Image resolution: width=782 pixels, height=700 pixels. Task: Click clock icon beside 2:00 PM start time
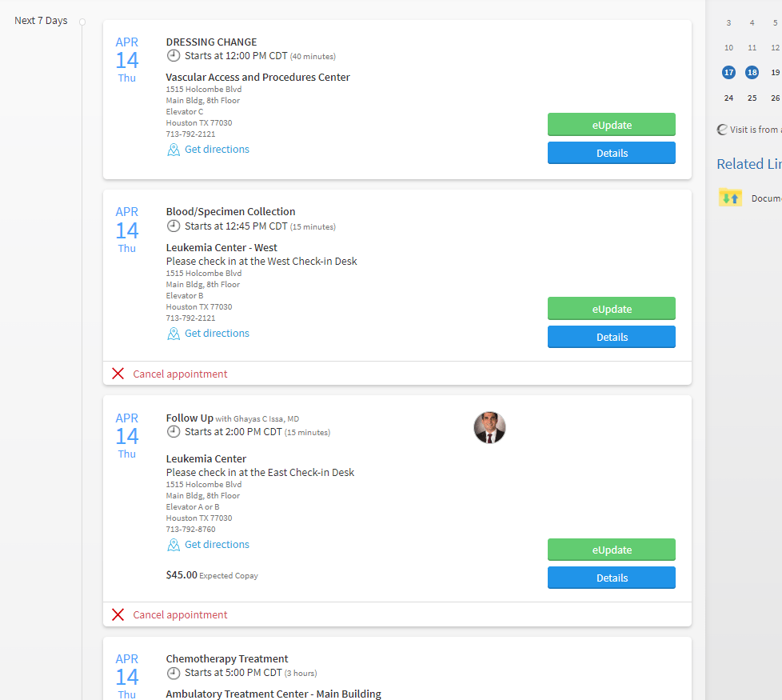coord(174,432)
